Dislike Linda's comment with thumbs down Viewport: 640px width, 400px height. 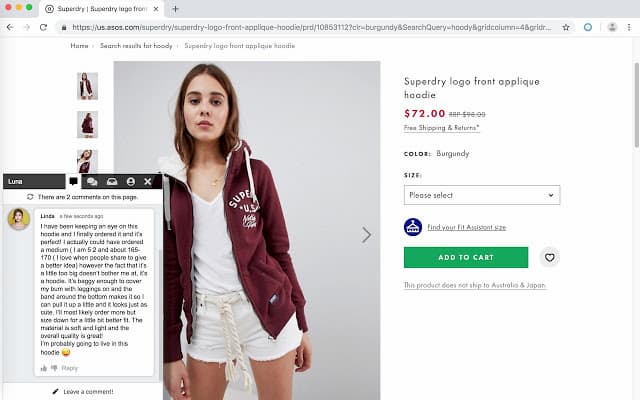click(54, 368)
